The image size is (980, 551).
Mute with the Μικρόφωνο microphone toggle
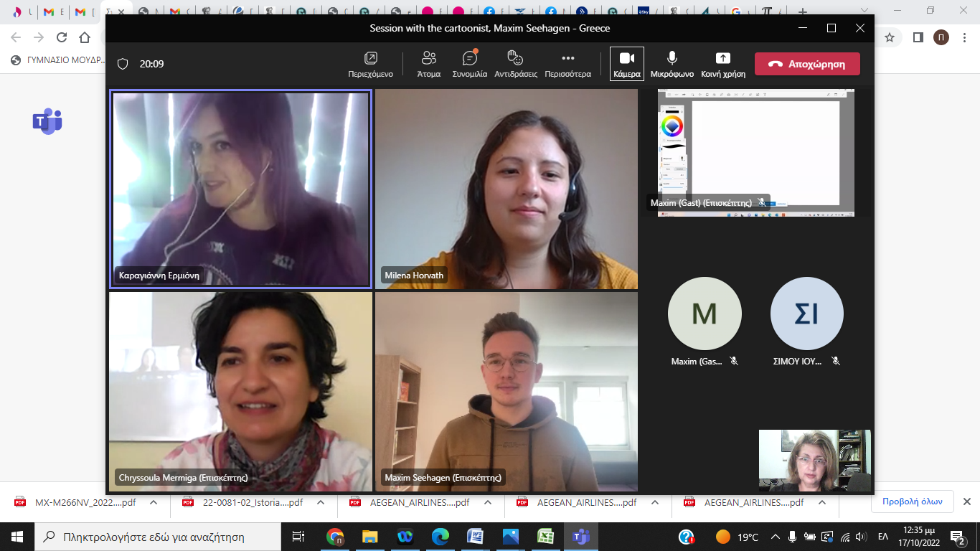(x=672, y=64)
